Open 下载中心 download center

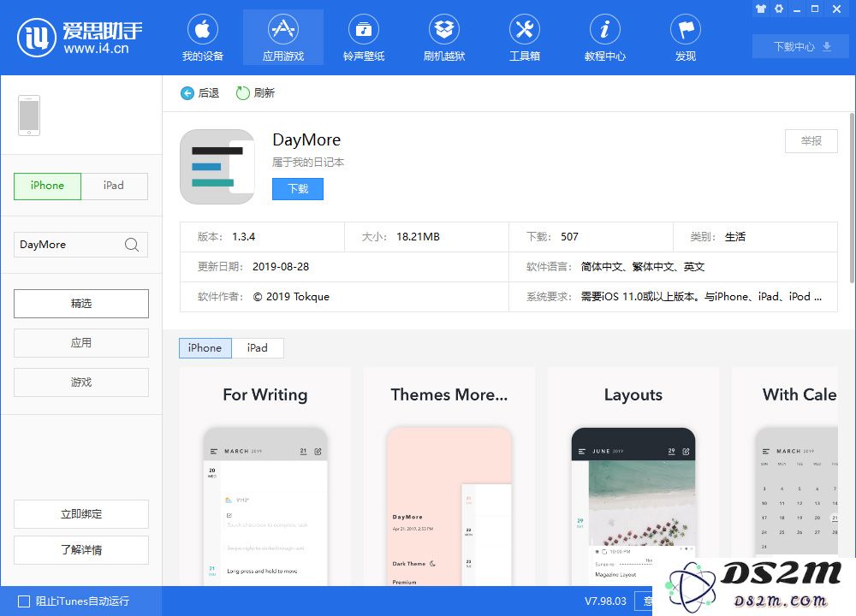[x=802, y=47]
